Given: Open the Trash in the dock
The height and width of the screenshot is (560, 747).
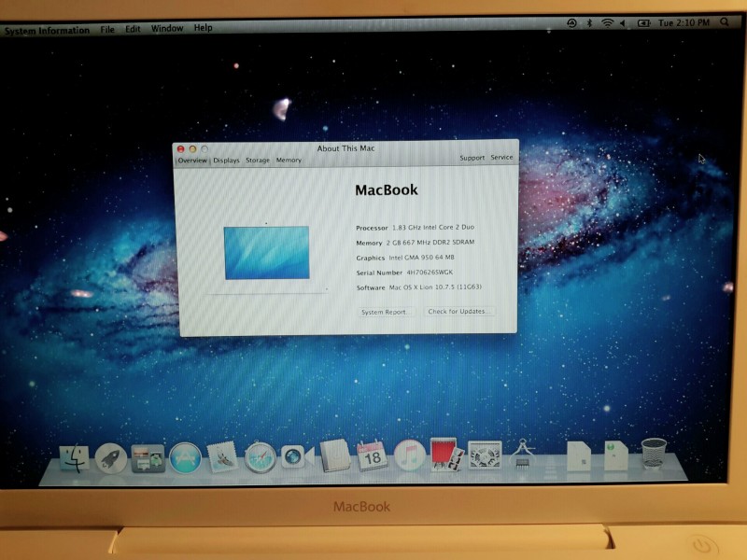Looking at the screenshot, I should [654, 454].
